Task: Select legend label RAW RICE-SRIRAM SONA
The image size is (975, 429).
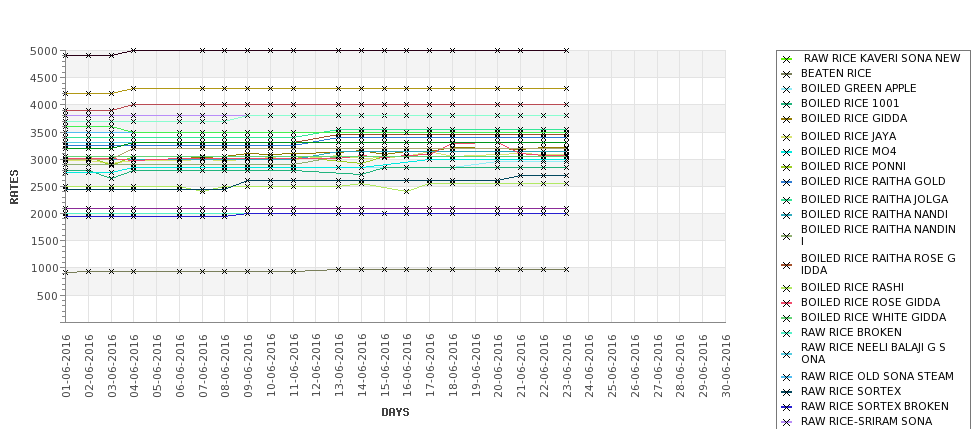Action: (x=866, y=421)
